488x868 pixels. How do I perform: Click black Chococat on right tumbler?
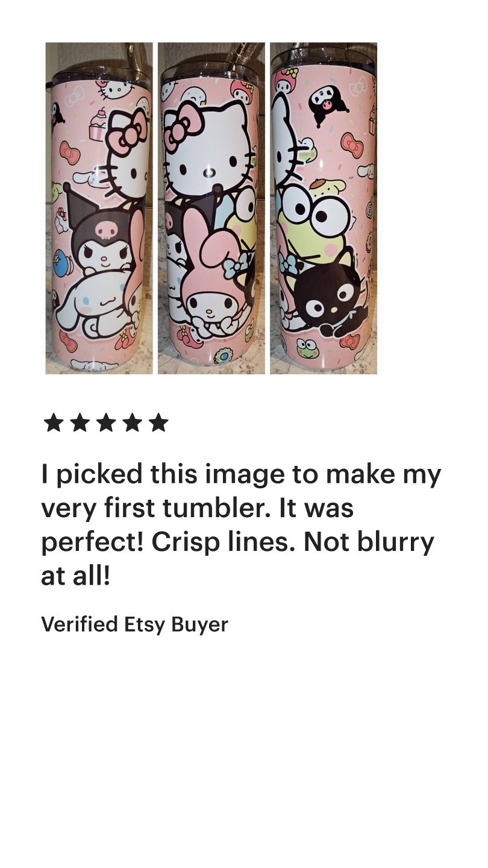pos(330,295)
